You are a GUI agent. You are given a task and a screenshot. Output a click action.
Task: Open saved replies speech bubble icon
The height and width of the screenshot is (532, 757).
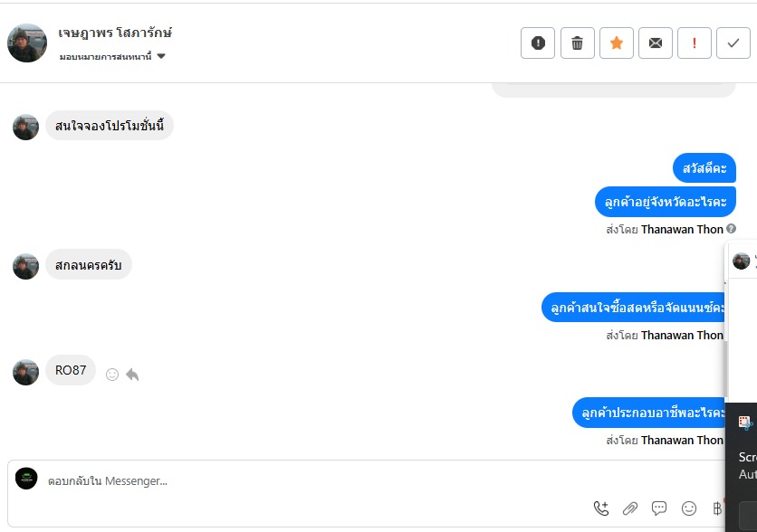tap(659, 508)
